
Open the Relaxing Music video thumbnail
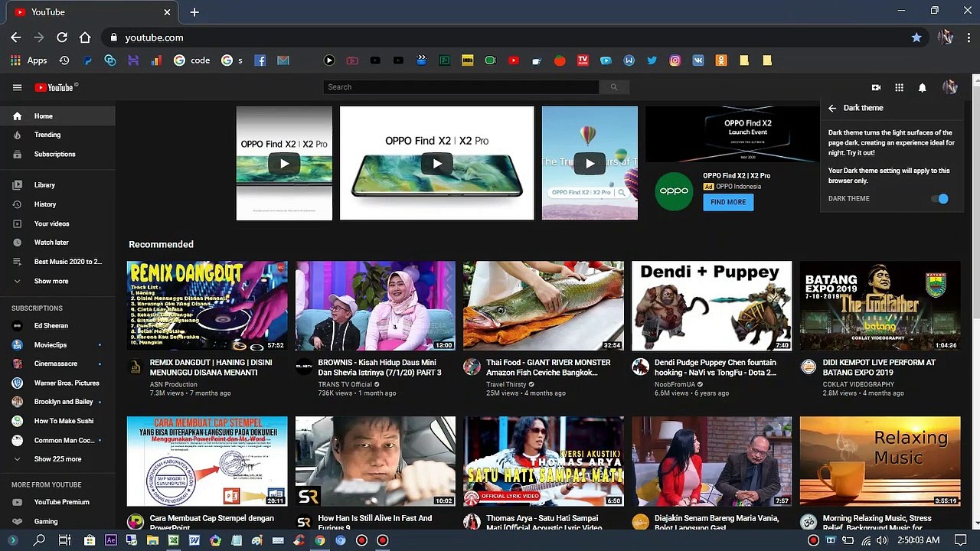click(x=880, y=461)
